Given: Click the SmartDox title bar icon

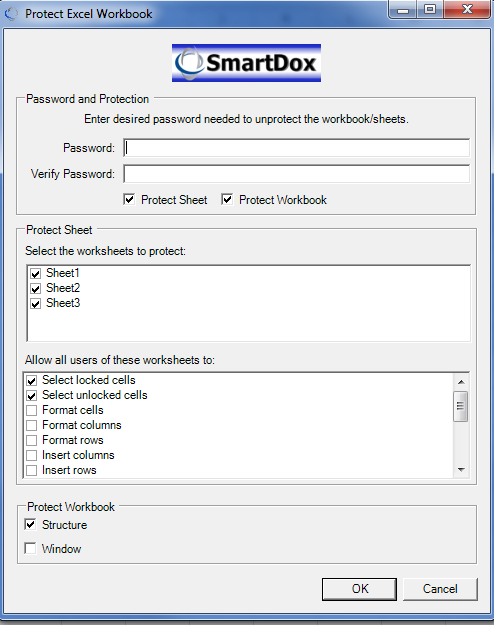Looking at the screenshot, I should pyautogui.click(x=11, y=14).
